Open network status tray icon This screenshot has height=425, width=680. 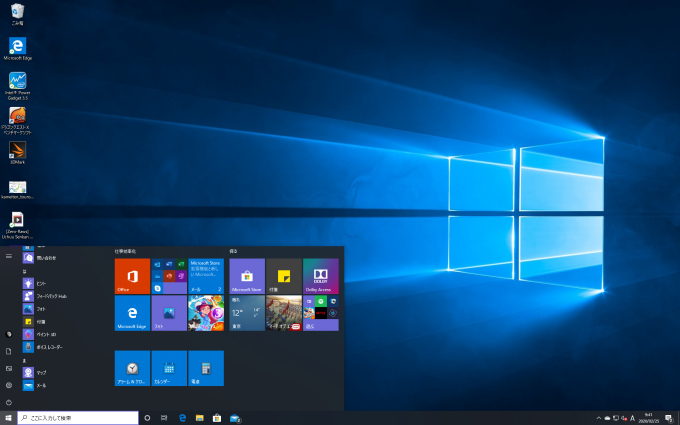tap(616, 418)
